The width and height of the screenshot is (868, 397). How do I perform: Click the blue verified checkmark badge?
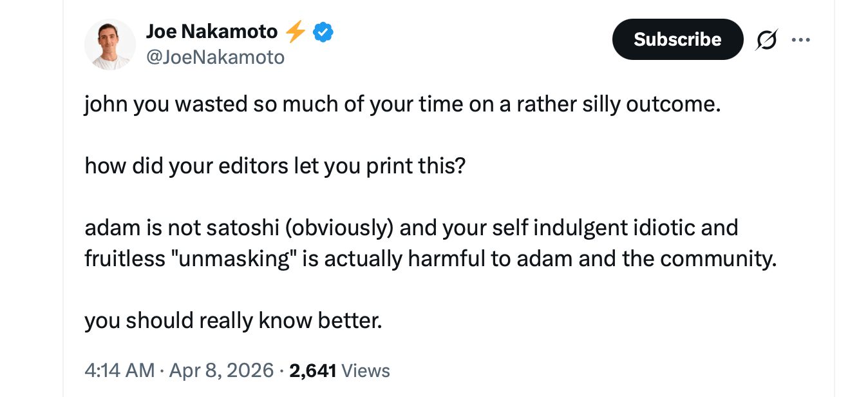323,31
